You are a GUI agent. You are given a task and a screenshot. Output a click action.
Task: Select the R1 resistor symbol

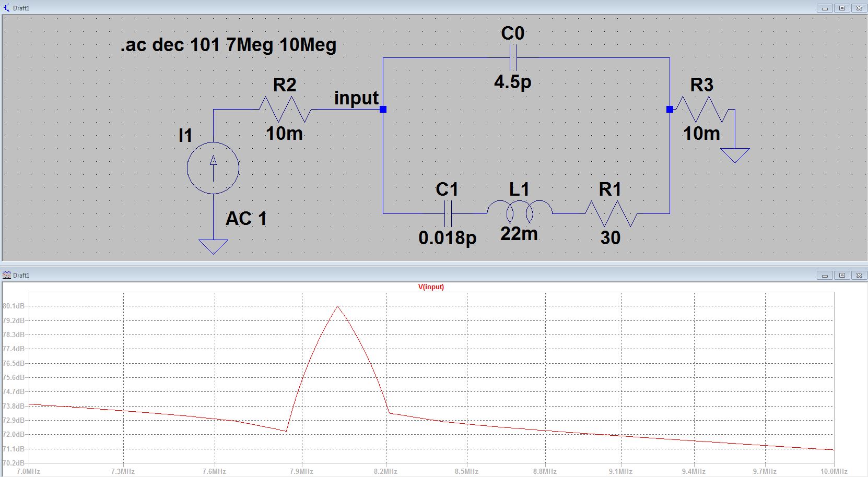coord(610,213)
